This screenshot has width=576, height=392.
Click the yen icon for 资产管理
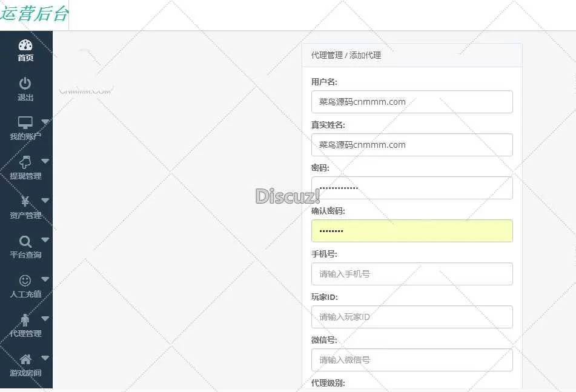tap(25, 202)
